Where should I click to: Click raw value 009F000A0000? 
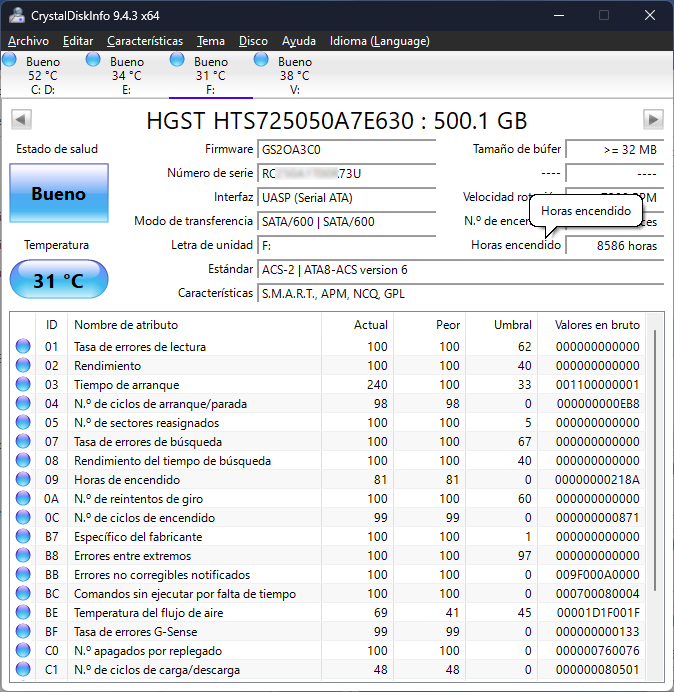pos(597,575)
